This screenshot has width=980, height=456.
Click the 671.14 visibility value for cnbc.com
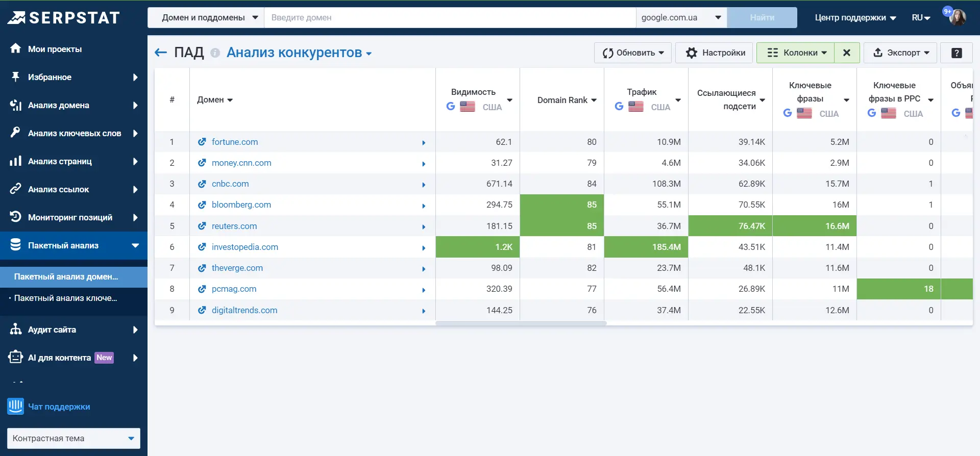pyautogui.click(x=499, y=184)
